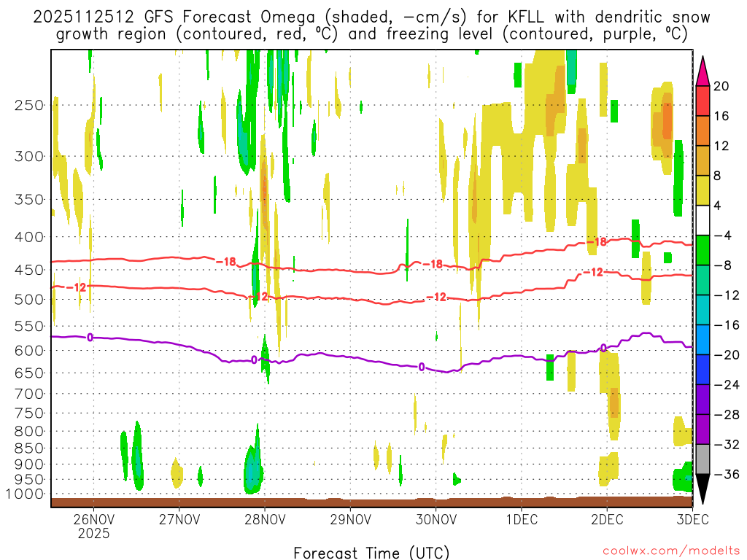Select the 1DEC date marker
This screenshot has width=747, height=560.
521,520
